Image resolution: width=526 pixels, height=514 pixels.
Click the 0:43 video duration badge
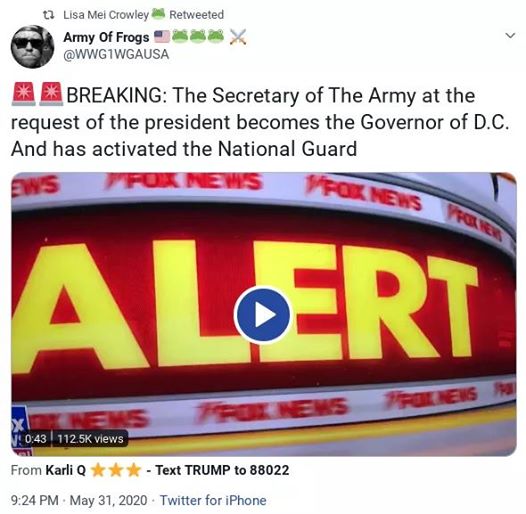(x=36, y=439)
